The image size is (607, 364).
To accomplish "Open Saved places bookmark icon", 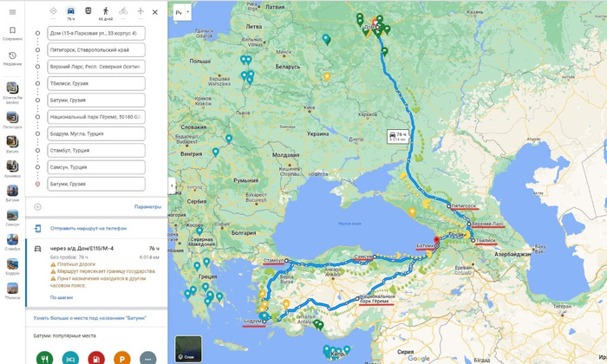I will 12,30.
